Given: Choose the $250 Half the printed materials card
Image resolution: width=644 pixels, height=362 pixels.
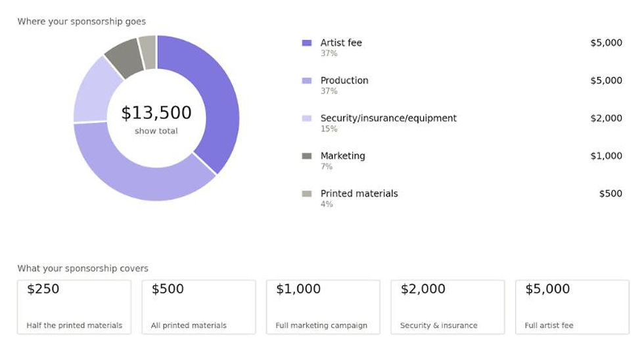Looking at the screenshot, I should pos(74,307).
